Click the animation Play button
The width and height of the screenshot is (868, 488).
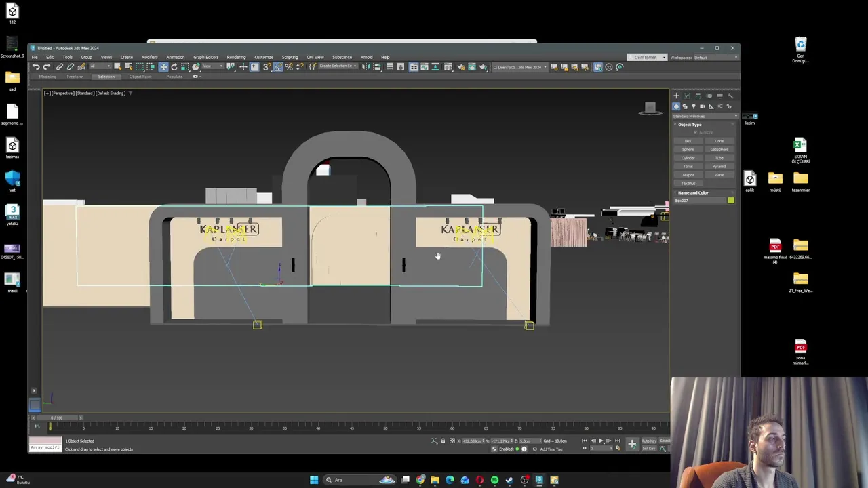(x=600, y=441)
